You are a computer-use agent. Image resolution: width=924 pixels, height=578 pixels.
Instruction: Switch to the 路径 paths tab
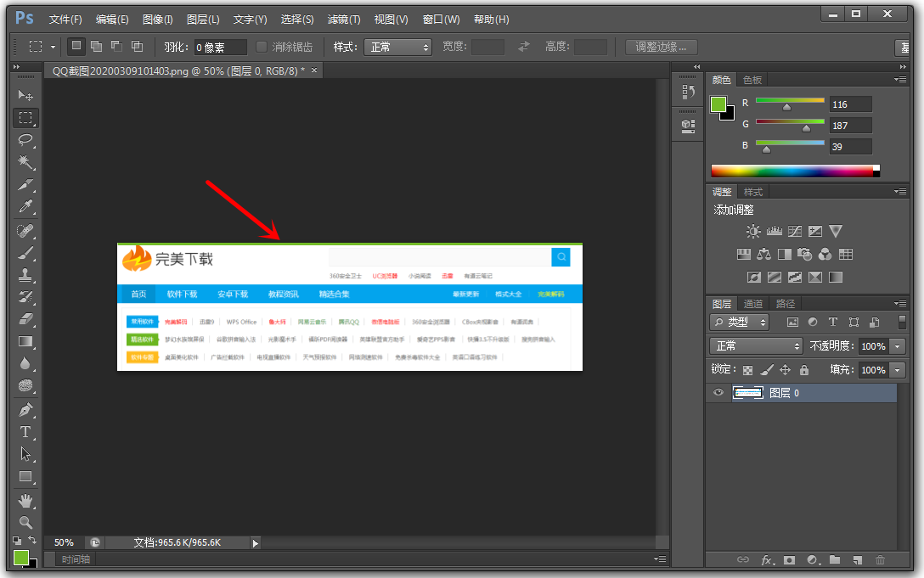pos(786,304)
